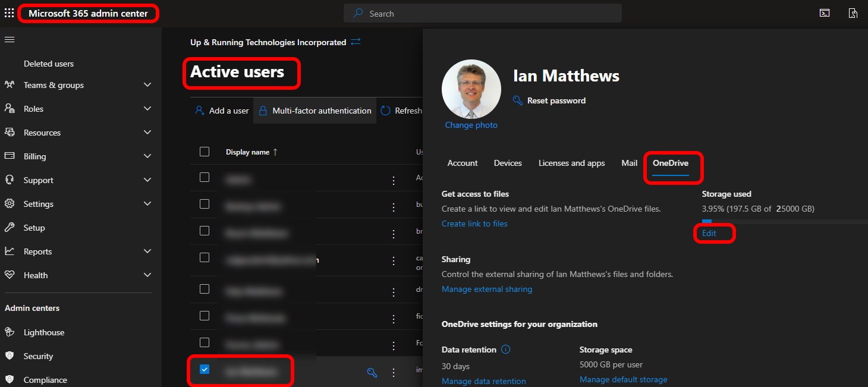Switch to the Mail tab
The height and width of the screenshot is (387, 868).
coord(629,163)
